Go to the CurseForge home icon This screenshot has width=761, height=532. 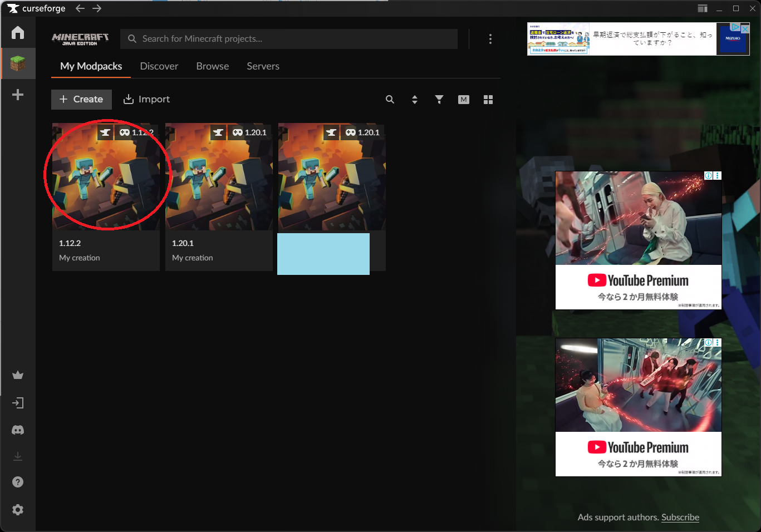[x=18, y=32]
